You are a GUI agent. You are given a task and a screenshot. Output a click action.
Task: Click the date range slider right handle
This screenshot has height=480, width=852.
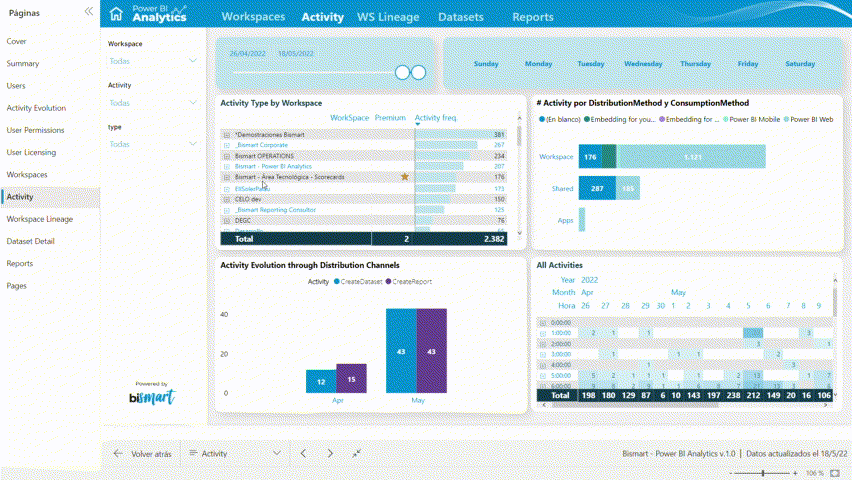tap(419, 72)
